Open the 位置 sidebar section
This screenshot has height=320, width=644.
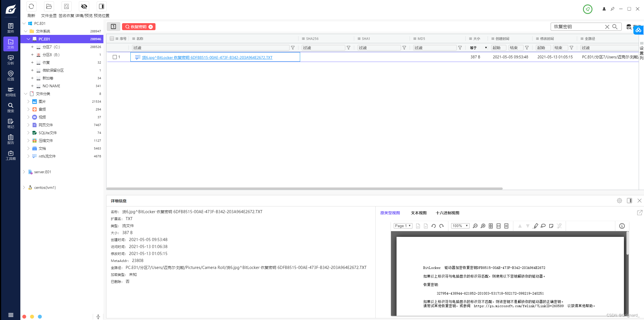11,76
